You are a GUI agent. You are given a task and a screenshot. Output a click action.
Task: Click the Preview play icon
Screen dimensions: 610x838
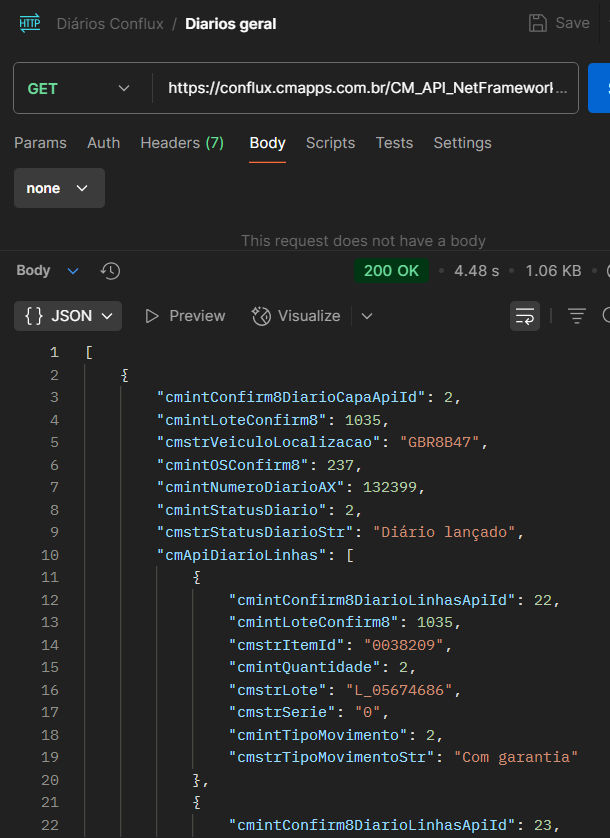(152, 316)
